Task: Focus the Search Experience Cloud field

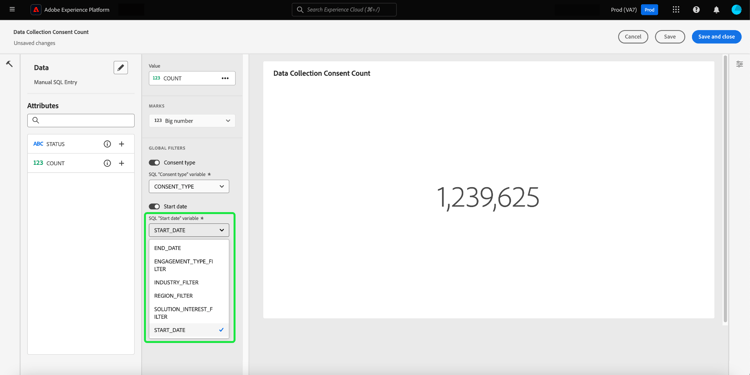Action: [x=344, y=10]
